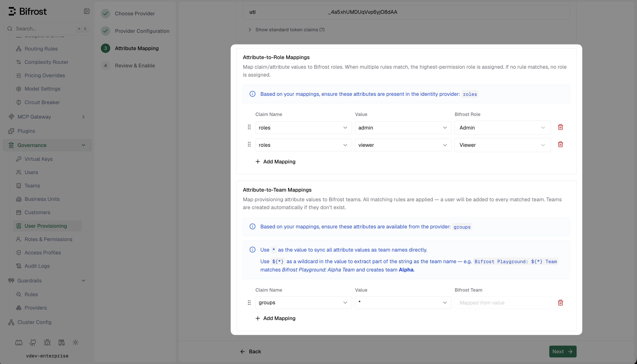Open the Users page

coord(47,172)
